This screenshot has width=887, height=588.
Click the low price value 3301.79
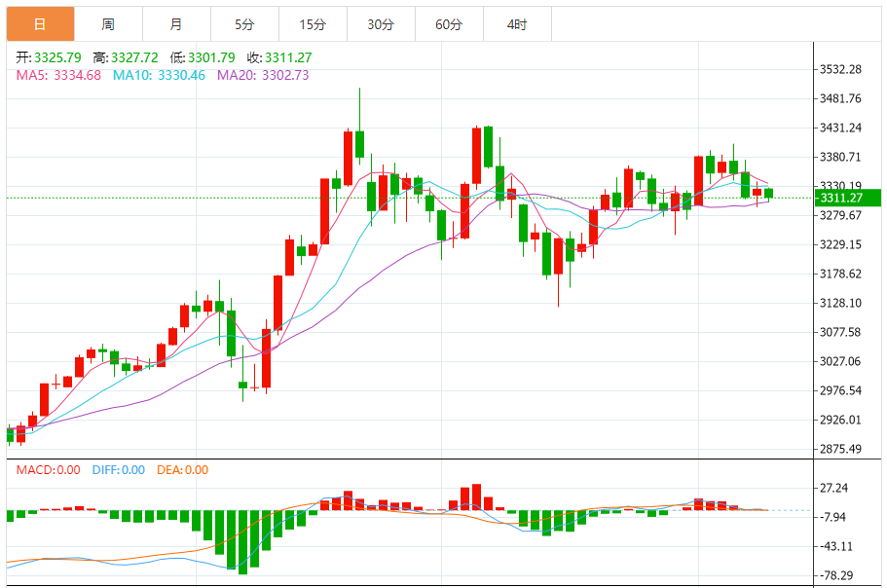211,57
